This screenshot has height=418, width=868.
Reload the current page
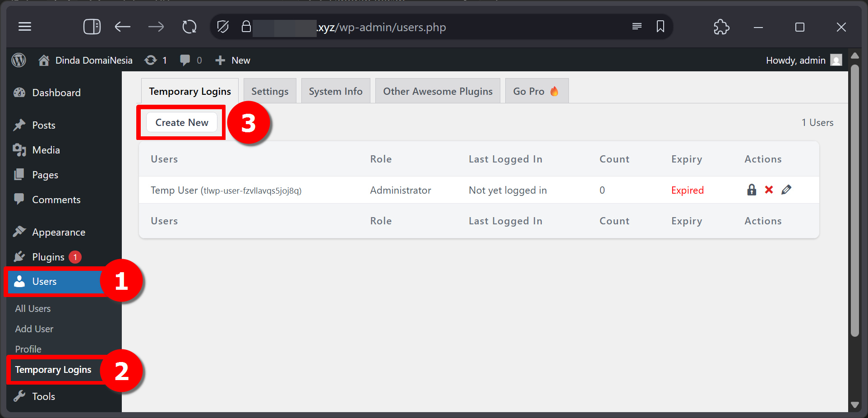pos(189,27)
